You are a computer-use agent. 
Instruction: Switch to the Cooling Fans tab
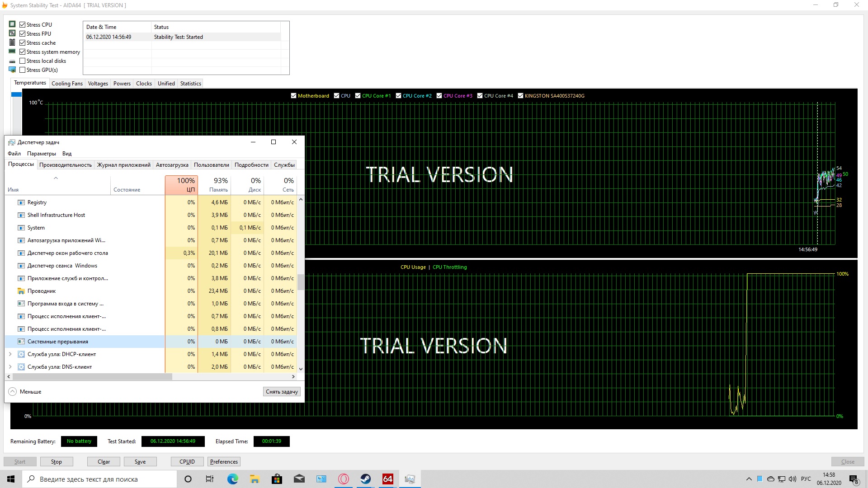(x=67, y=84)
